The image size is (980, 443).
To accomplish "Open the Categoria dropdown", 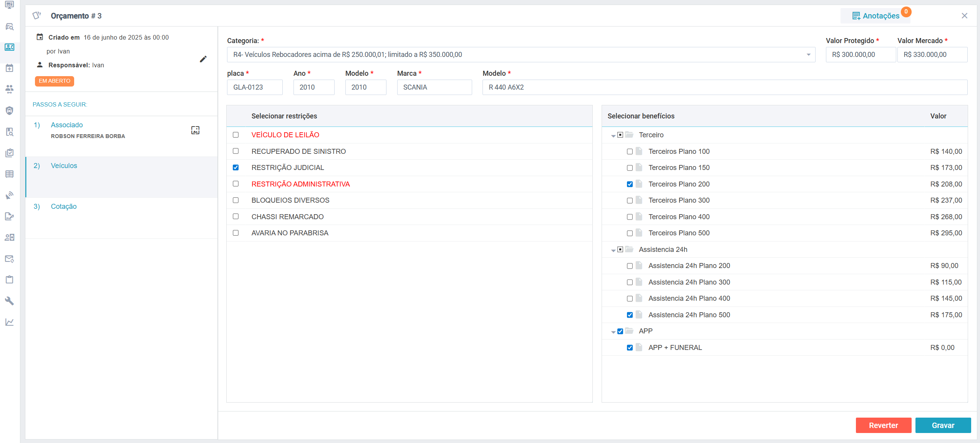I will pyautogui.click(x=808, y=55).
